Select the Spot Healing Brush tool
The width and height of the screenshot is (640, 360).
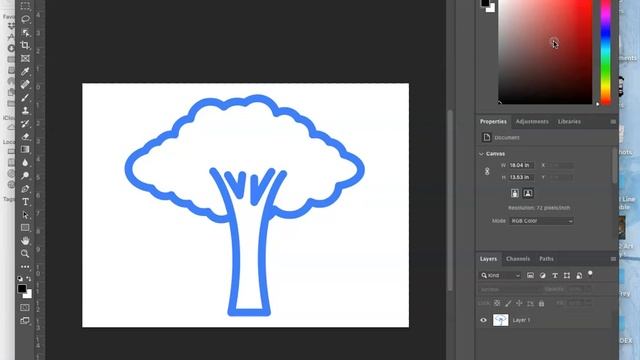click(x=25, y=84)
